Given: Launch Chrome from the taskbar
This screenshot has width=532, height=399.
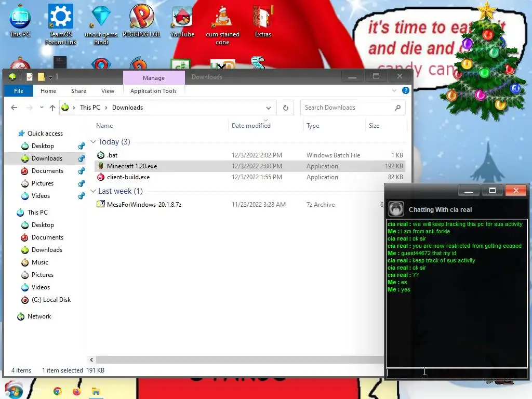Looking at the screenshot, I should click(57, 392).
